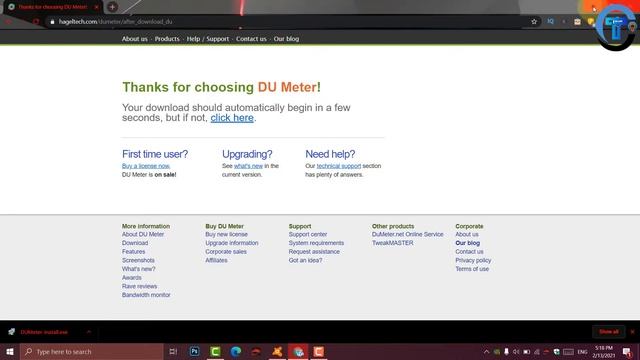Open the Awards footer link
This screenshot has height=360, width=640.
(x=131, y=278)
